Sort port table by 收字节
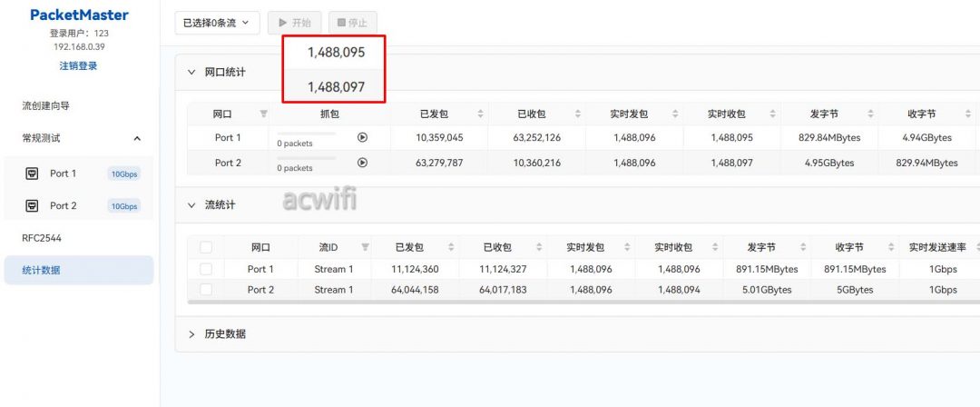 point(968,114)
